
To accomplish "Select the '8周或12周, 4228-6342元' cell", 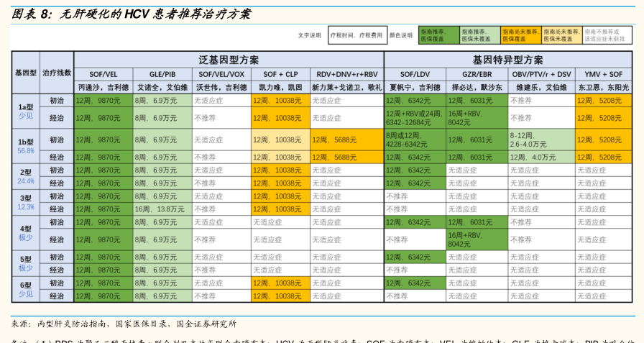I will pyautogui.click(x=414, y=140).
